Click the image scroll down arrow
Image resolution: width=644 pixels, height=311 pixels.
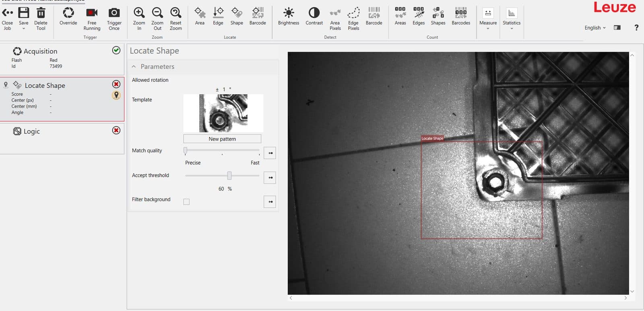tap(632, 291)
